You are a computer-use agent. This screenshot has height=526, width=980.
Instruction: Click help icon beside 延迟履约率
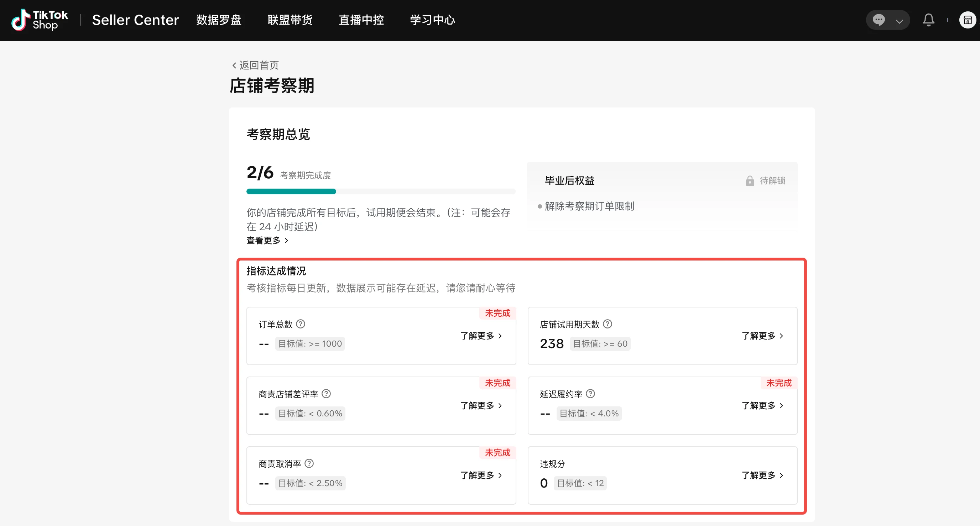[590, 394]
